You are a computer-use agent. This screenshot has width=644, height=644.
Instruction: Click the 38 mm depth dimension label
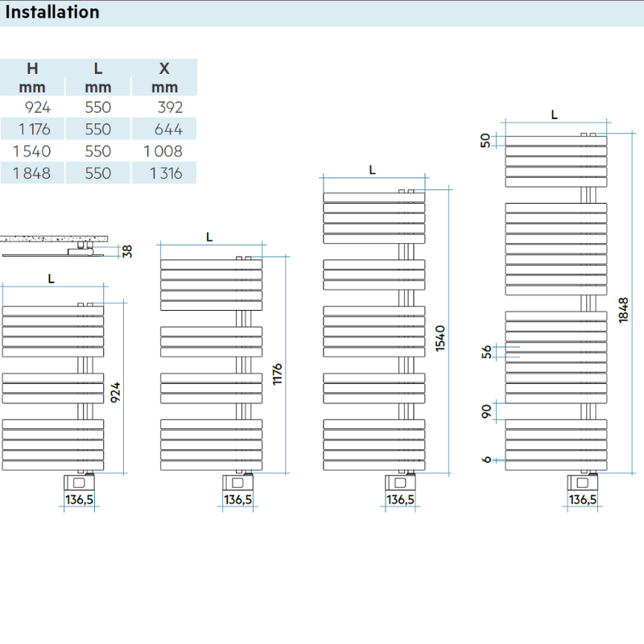(127, 251)
